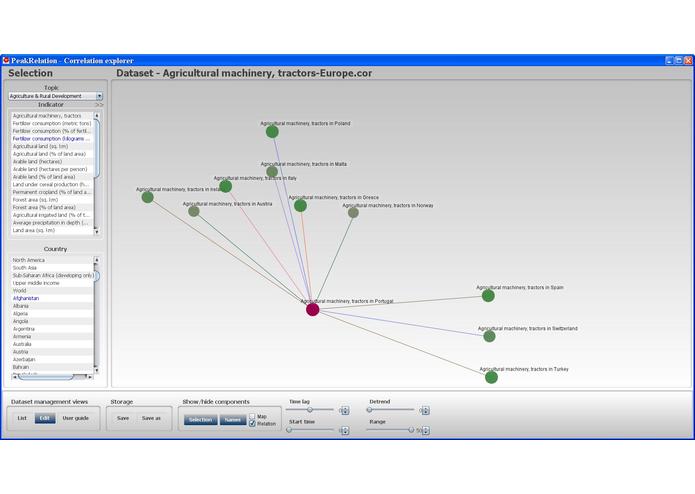Click Country list scroll-down arrow
The height and width of the screenshot is (494, 695).
click(97, 370)
